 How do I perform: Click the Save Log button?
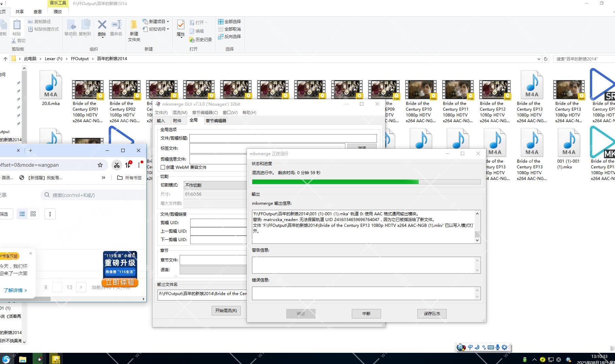pos(432,314)
